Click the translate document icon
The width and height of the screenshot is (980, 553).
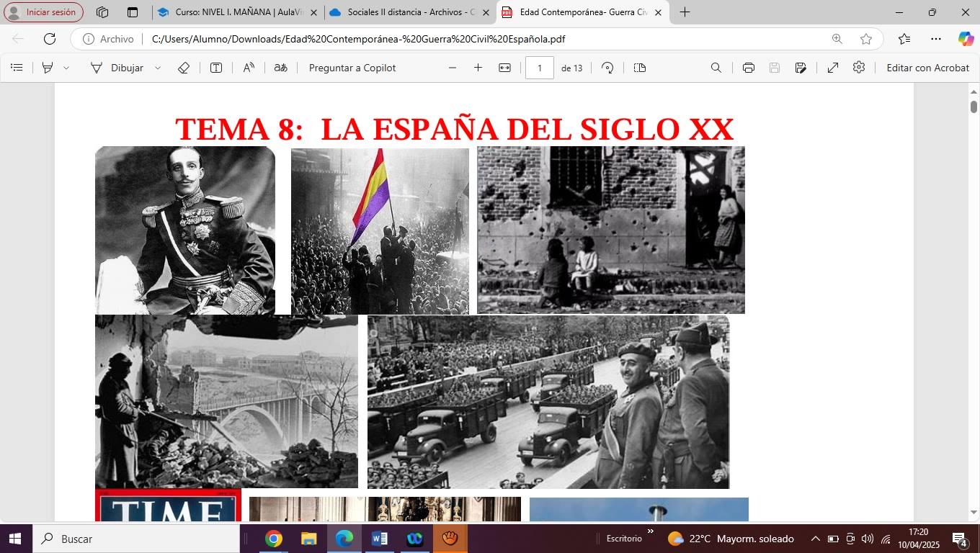coord(281,68)
